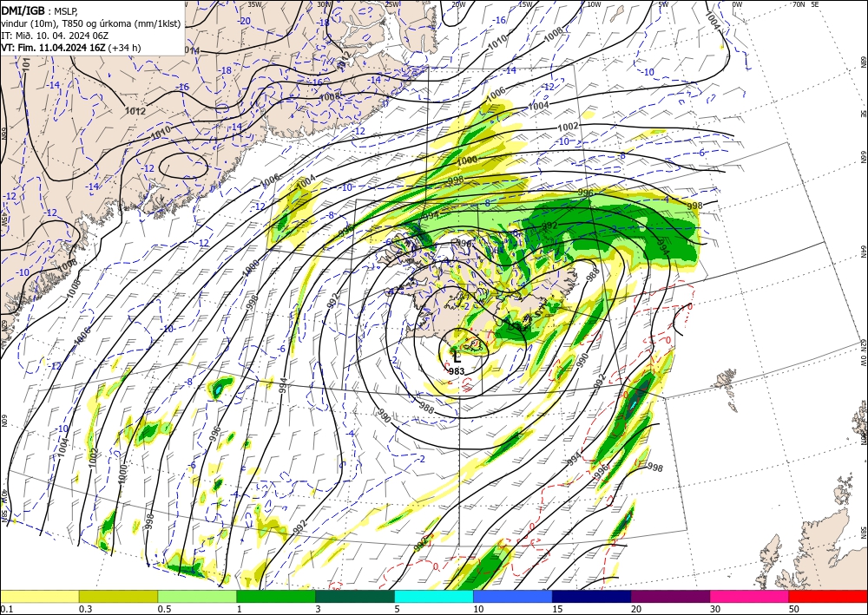Select the green 1–3 precipitation legend segment
868x615 pixels.
[x=276, y=596]
